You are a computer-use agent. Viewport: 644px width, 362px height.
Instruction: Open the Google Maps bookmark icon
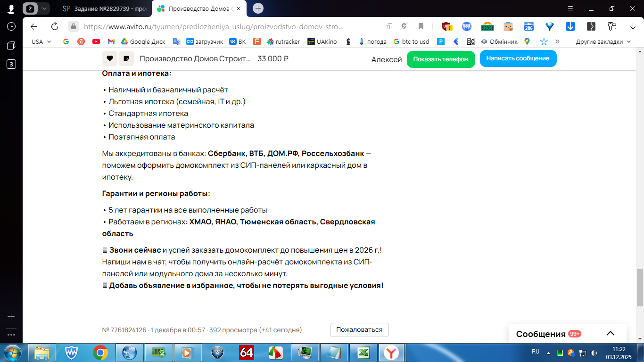[527, 41]
